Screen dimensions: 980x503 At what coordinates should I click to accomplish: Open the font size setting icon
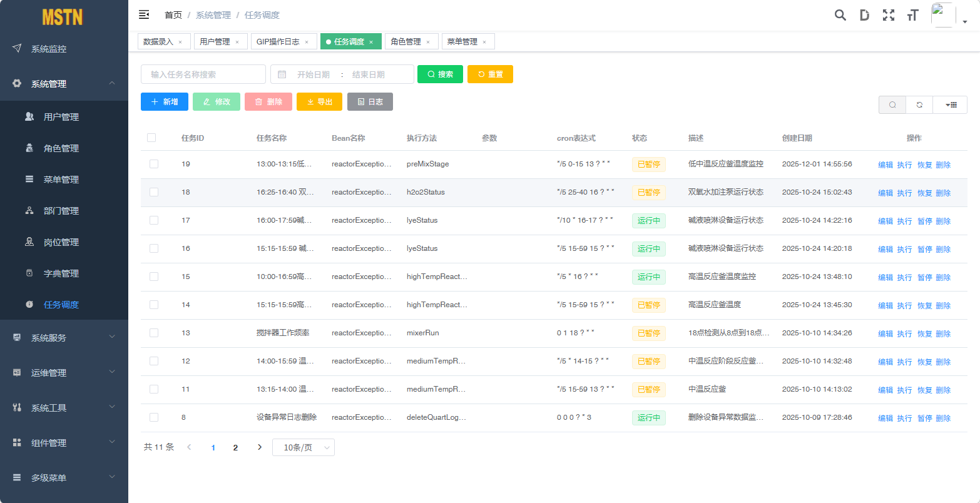pos(913,16)
